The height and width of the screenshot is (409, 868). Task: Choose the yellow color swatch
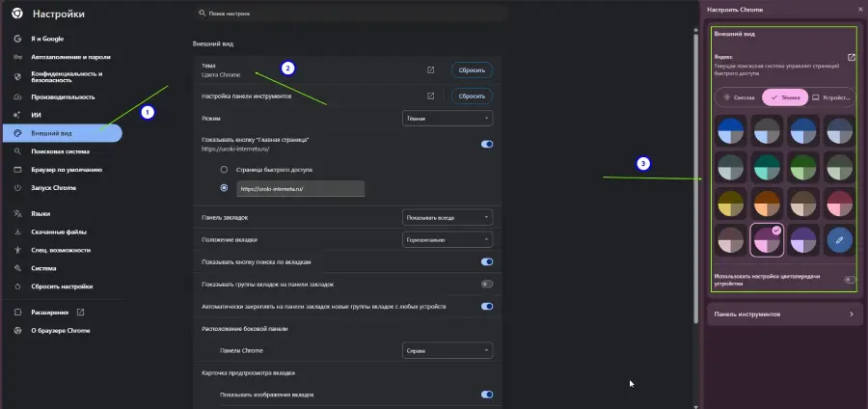(730, 204)
